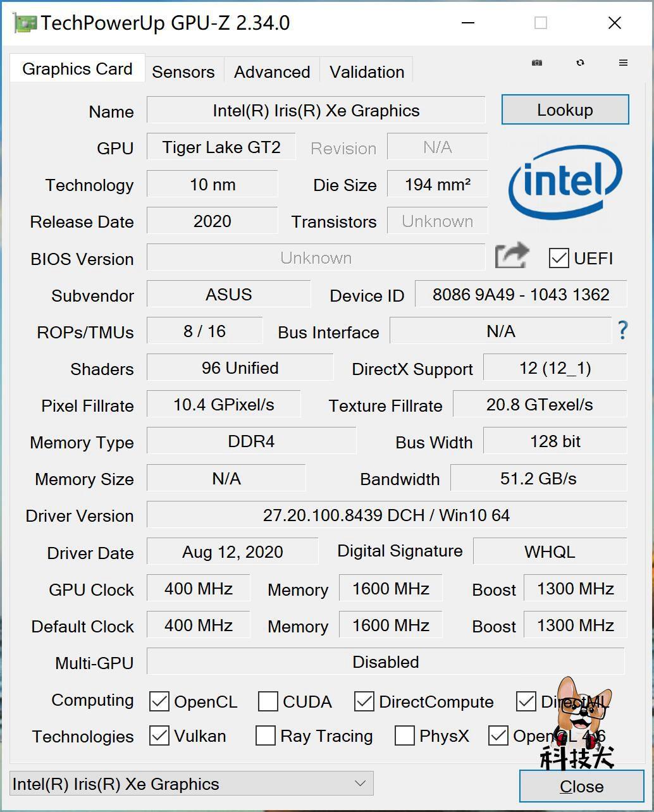Viewport: 654px width, 812px height.
Task: Toggle the UEFI checkbox
Action: (559, 258)
